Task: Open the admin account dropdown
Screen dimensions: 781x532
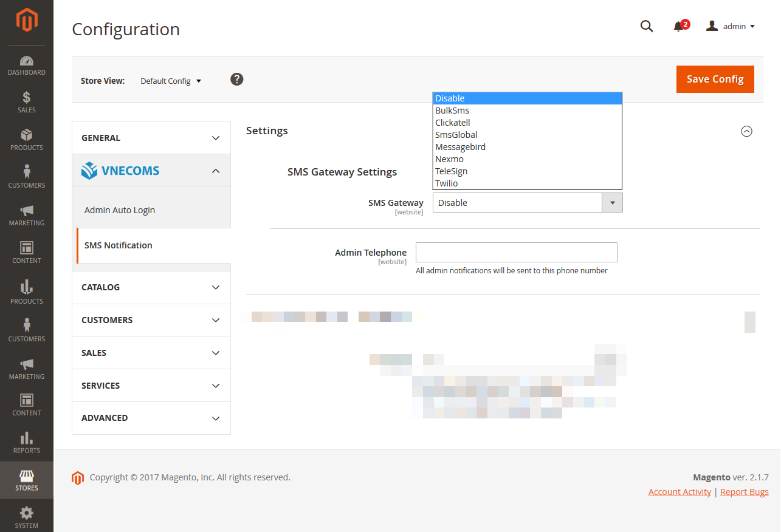Action: click(731, 26)
